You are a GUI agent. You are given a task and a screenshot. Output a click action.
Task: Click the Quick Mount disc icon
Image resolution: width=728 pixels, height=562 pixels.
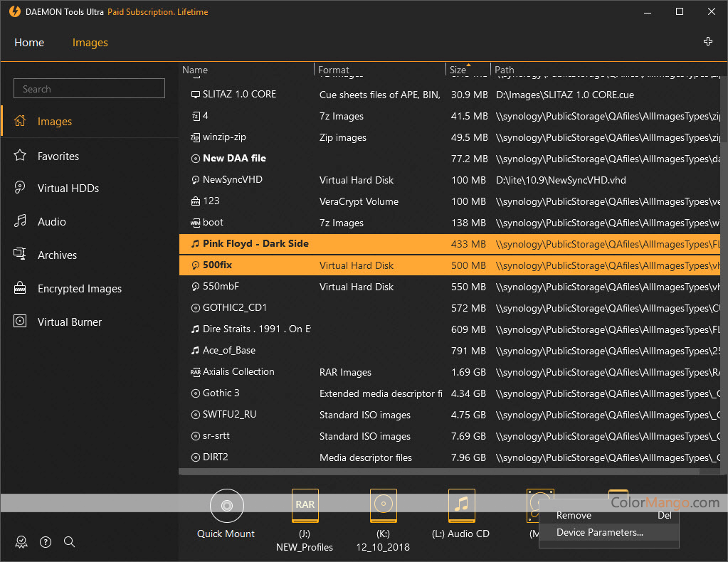click(x=226, y=506)
